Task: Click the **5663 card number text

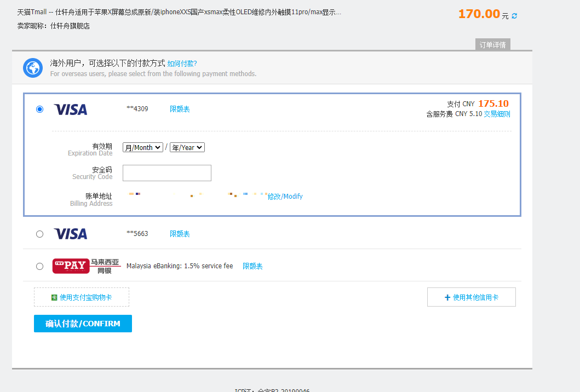Action: (x=137, y=234)
